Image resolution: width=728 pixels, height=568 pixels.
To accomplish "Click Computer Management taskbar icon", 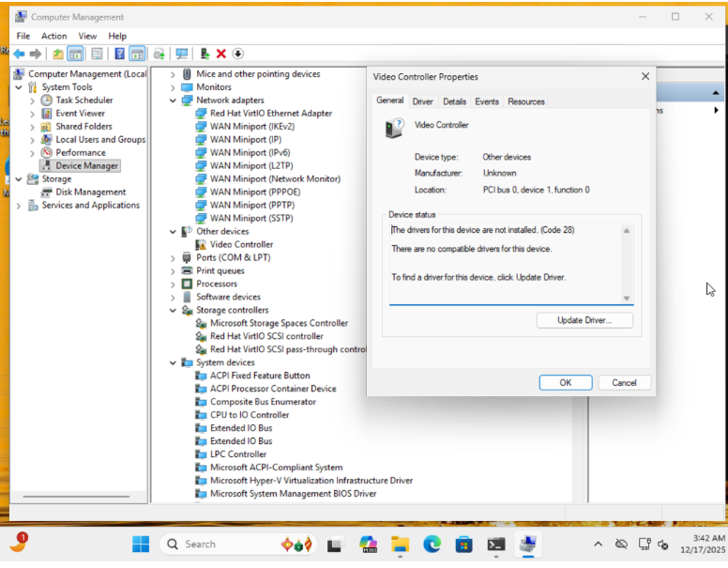I will 528,545.
